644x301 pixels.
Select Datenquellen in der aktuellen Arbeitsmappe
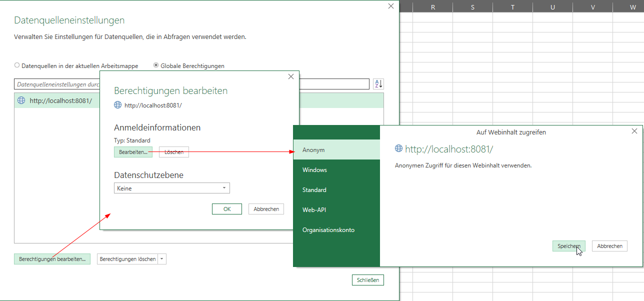click(x=17, y=65)
